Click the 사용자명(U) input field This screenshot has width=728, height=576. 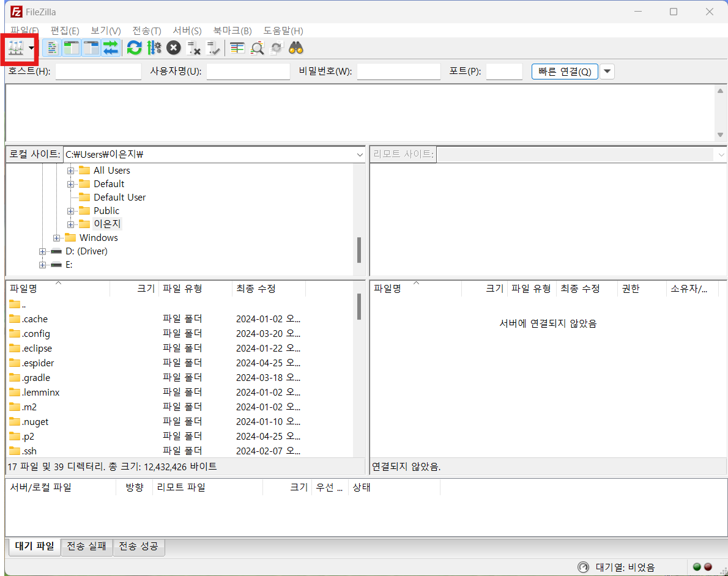248,72
